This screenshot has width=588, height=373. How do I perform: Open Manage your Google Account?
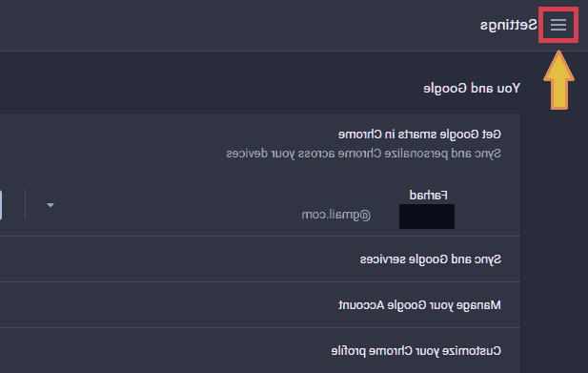click(x=419, y=305)
